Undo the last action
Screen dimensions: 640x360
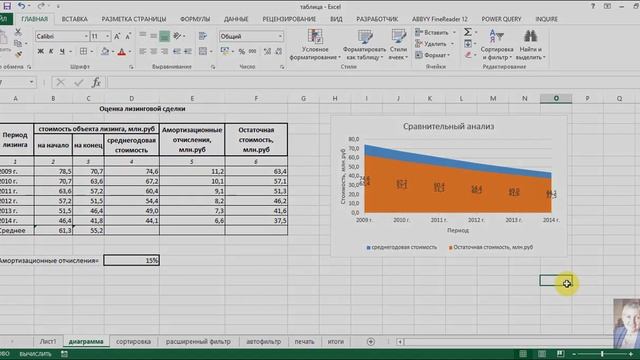point(21,6)
